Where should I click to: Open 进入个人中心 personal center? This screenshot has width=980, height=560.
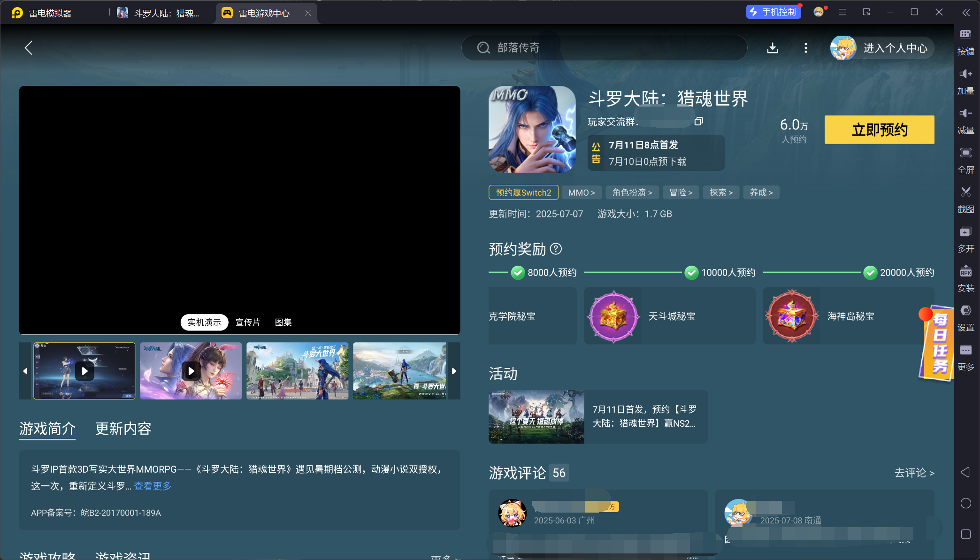(881, 48)
